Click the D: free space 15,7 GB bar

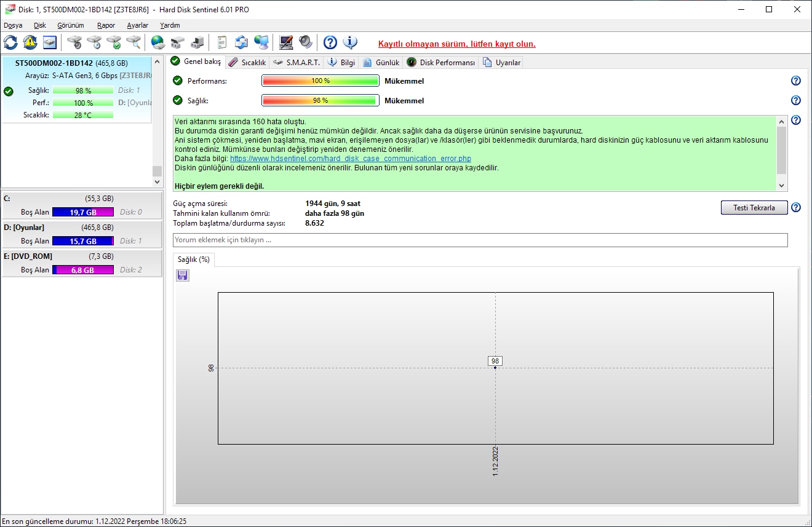[x=83, y=241]
